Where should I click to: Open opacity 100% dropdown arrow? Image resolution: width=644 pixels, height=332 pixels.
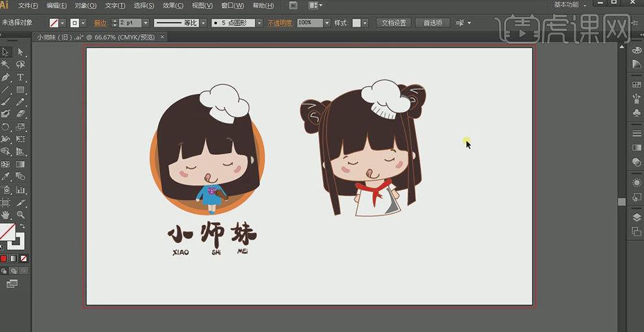click(x=327, y=23)
